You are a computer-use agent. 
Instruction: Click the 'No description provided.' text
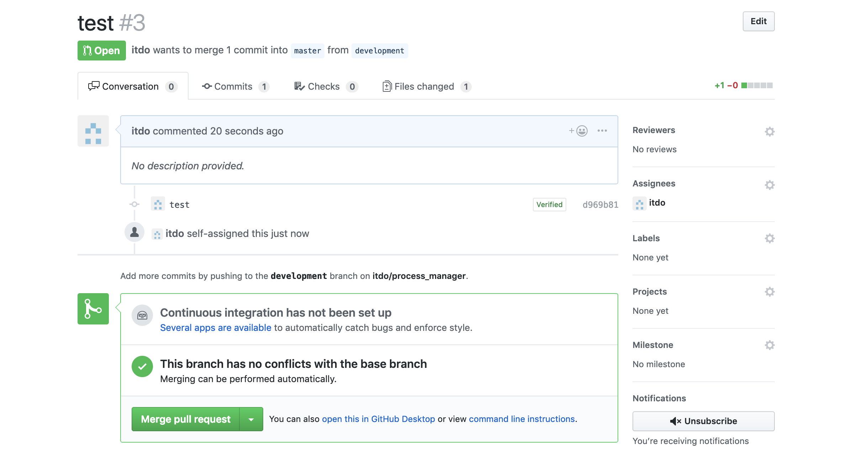click(x=188, y=166)
